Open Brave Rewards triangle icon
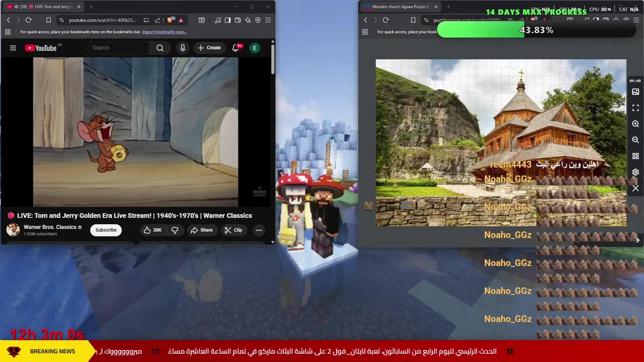This screenshot has width=644, height=362. 181,20
